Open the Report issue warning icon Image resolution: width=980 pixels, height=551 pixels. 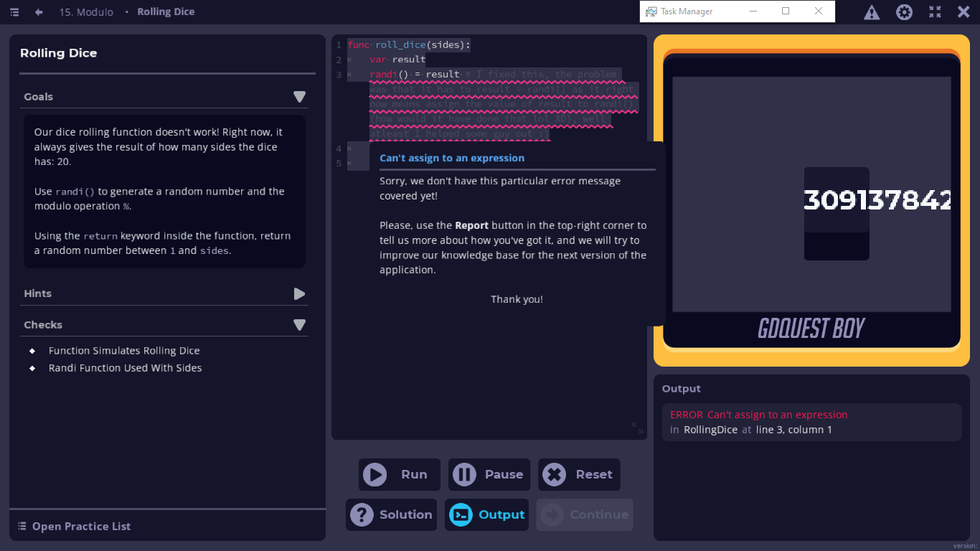click(x=871, y=11)
